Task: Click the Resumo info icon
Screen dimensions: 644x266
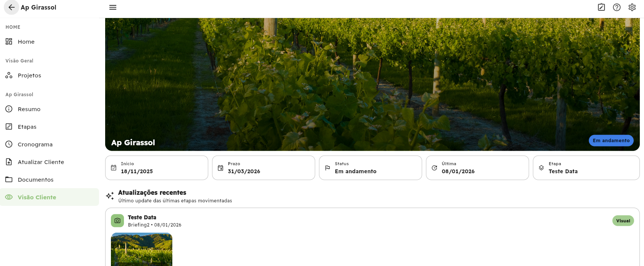Action: [x=9, y=109]
